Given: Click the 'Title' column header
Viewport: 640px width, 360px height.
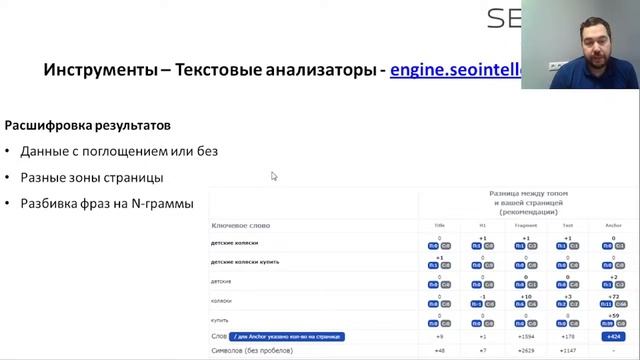Looking at the screenshot, I should click(439, 225).
